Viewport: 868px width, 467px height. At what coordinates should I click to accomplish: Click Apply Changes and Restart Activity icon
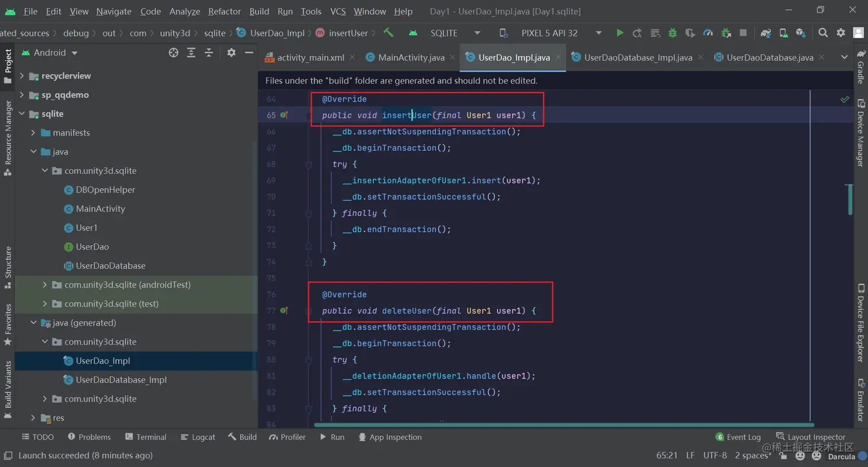tap(637, 33)
